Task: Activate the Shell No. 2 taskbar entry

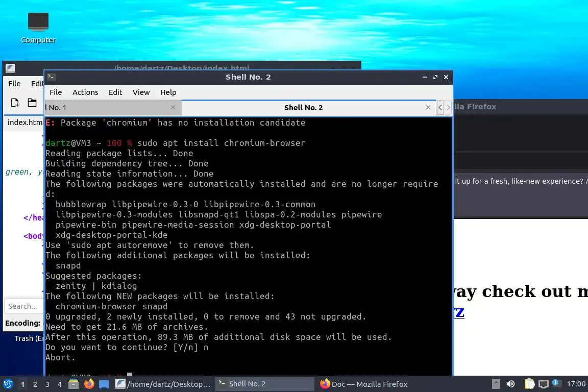Action: click(264, 384)
